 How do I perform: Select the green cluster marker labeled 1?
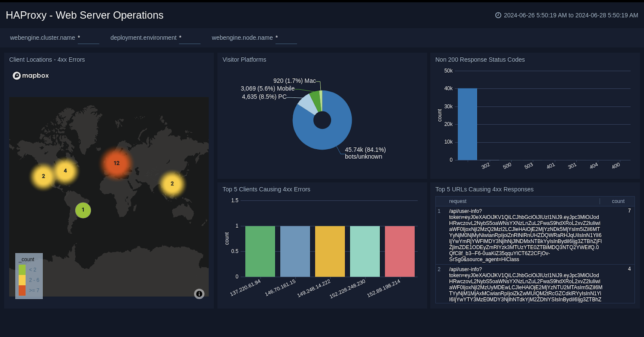click(83, 210)
